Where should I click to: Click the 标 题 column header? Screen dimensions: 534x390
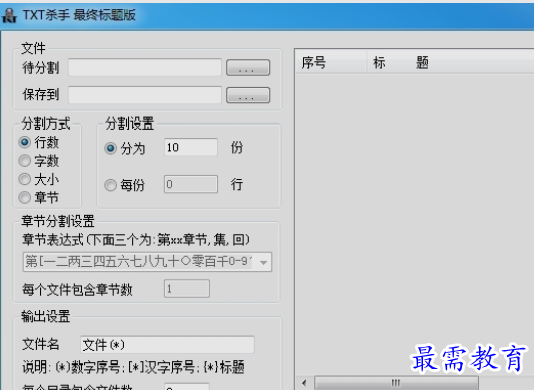tap(450, 62)
